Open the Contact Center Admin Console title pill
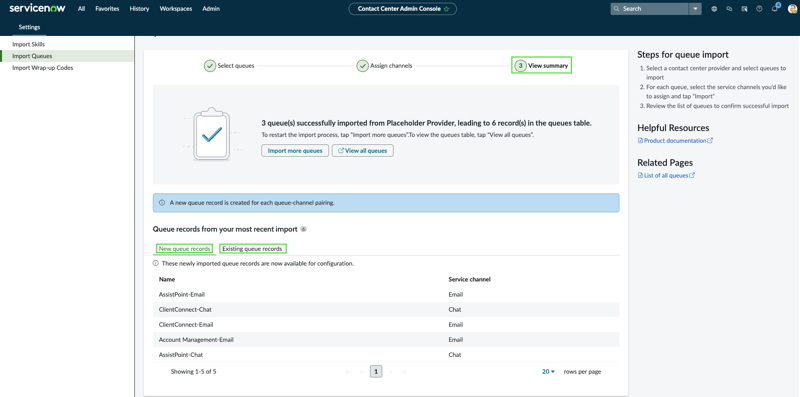Screen dimensions: 800x397 (x=403, y=9)
